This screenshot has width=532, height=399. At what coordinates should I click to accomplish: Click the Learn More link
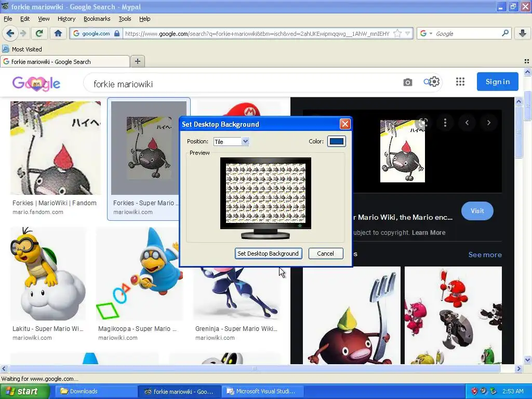point(429,232)
